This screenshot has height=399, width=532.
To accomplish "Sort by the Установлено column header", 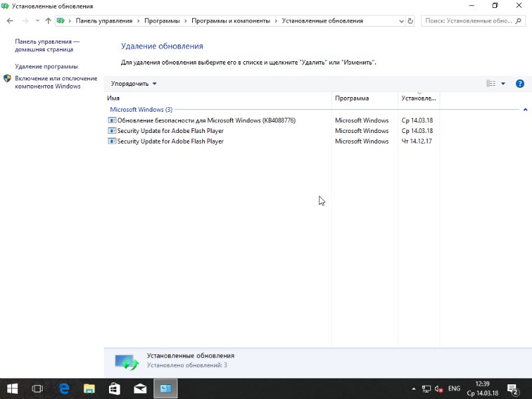I will (x=419, y=98).
